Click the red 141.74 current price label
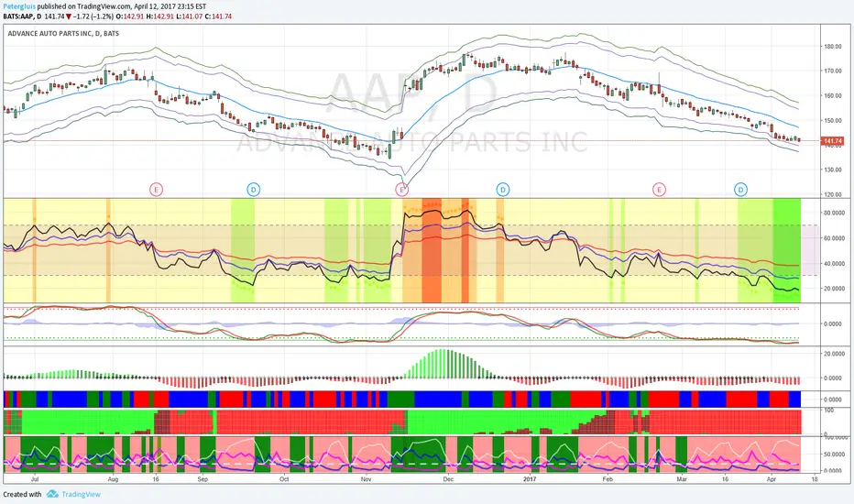The height and width of the screenshot is (504, 854). pos(832,141)
